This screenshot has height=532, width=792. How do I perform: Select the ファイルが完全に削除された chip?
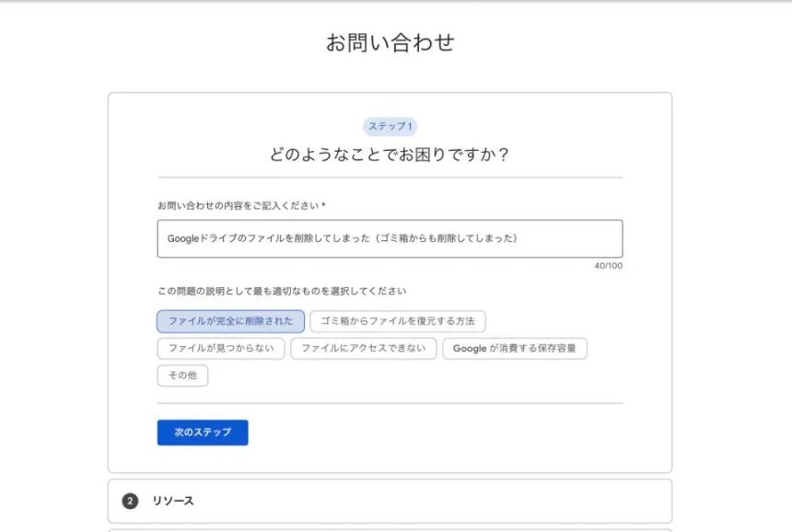[230, 321]
